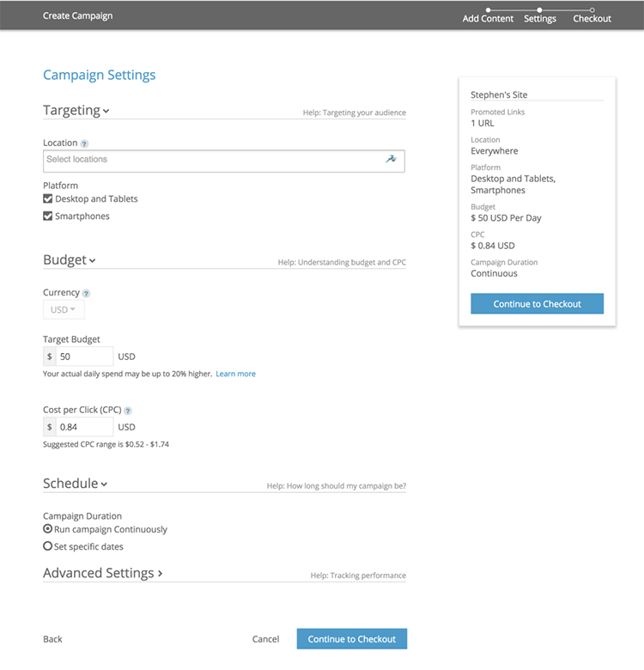644x670 pixels.
Task: Uncheck the Desktop and Tablets checkbox
Action: (x=48, y=198)
